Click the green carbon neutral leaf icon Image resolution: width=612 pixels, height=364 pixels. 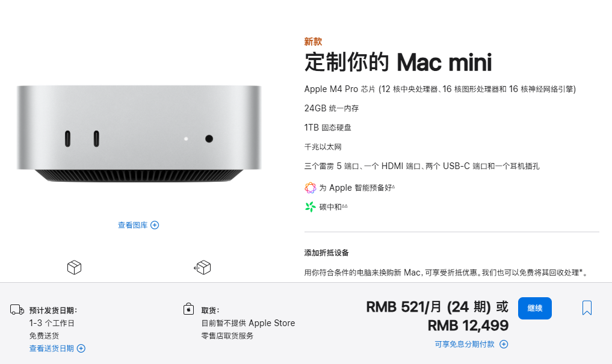click(311, 207)
